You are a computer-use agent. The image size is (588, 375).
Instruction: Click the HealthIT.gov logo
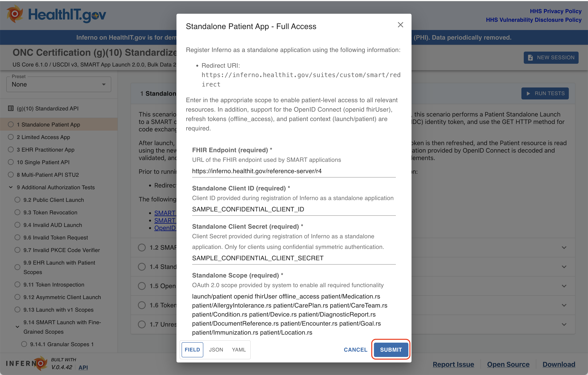[x=56, y=14]
